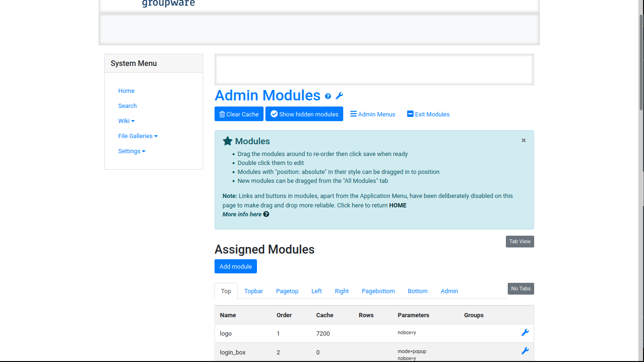
Task: Expand the Settings dropdown menu
Action: pyautogui.click(x=132, y=151)
